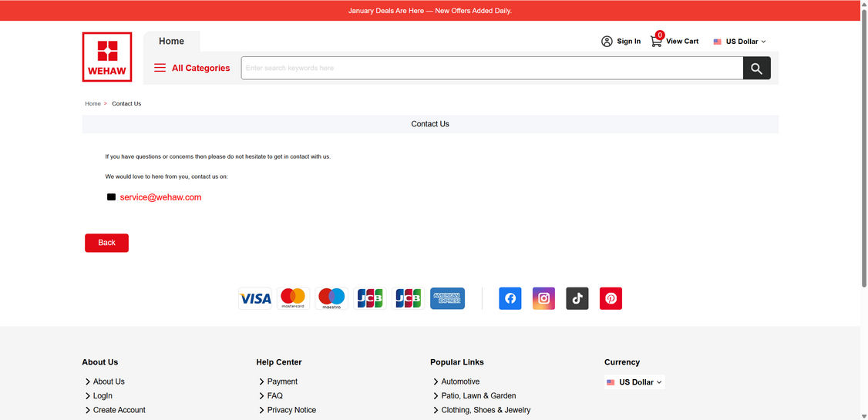The width and height of the screenshot is (868, 420).
Task: Click the Maestro payment icon
Action: [331, 299]
